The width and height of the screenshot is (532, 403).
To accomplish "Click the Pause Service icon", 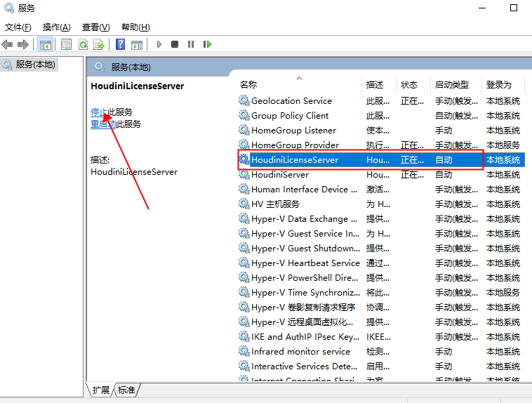I will click(191, 44).
